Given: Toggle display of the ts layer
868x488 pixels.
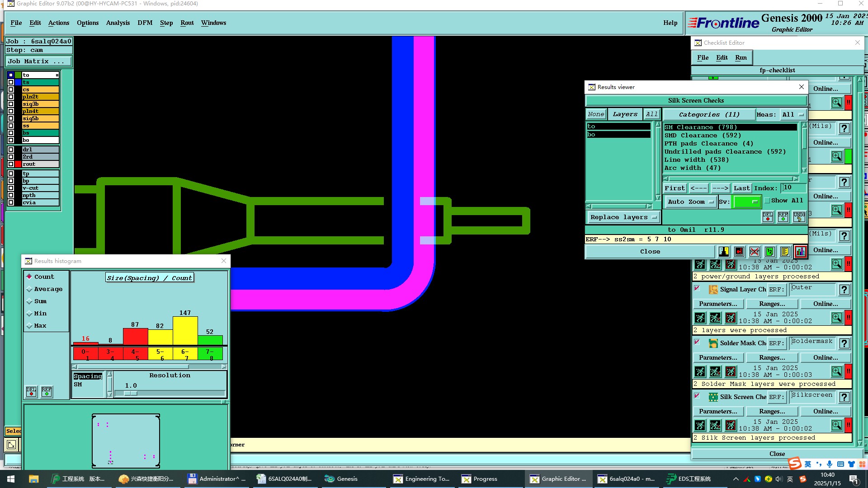Looking at the screenshot, I should coord(11,82).
